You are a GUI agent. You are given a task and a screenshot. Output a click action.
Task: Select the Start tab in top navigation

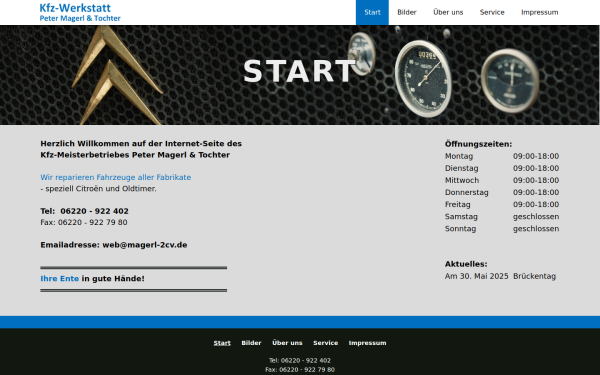372,12
